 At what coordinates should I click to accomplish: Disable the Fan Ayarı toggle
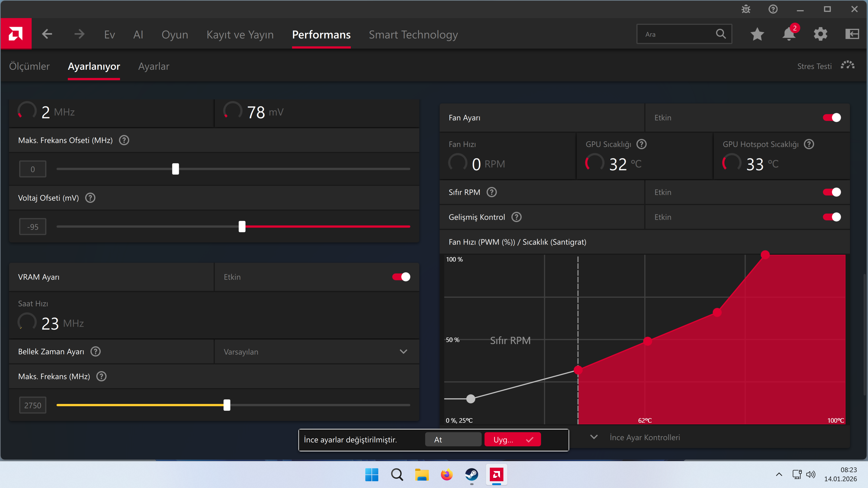pos(832,117)
